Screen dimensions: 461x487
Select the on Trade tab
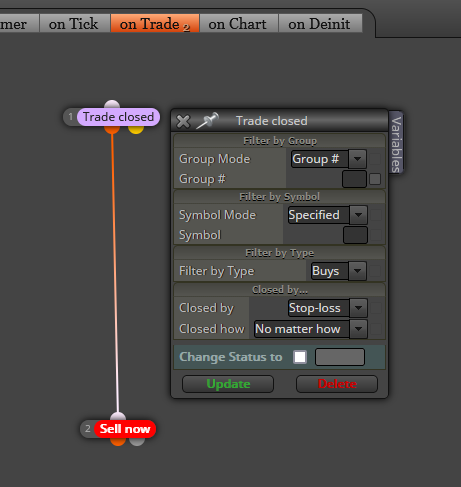pos(155,23)
